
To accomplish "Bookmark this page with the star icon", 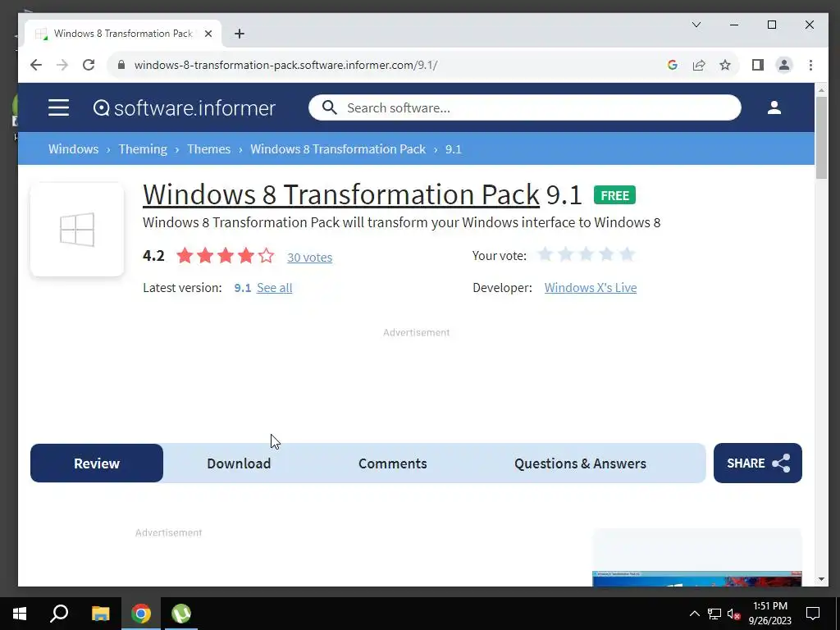I will click(725, 65).
